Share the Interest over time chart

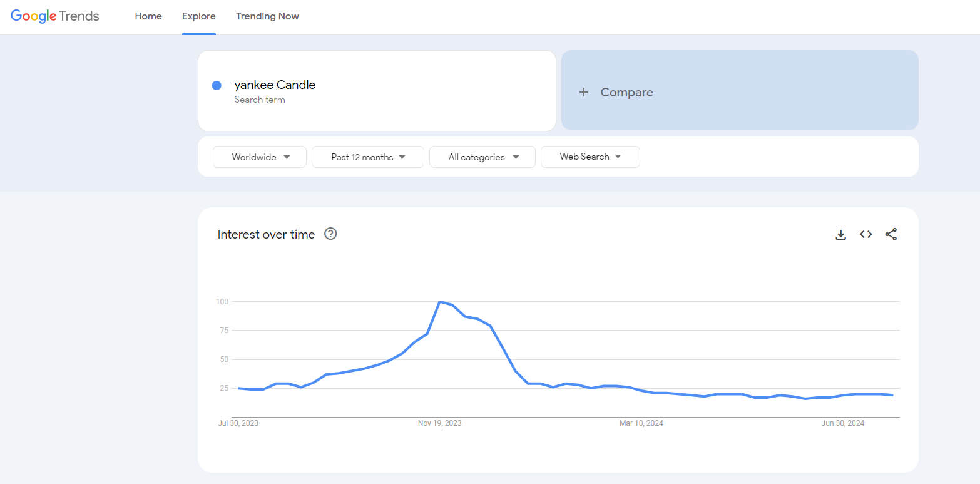891,234
